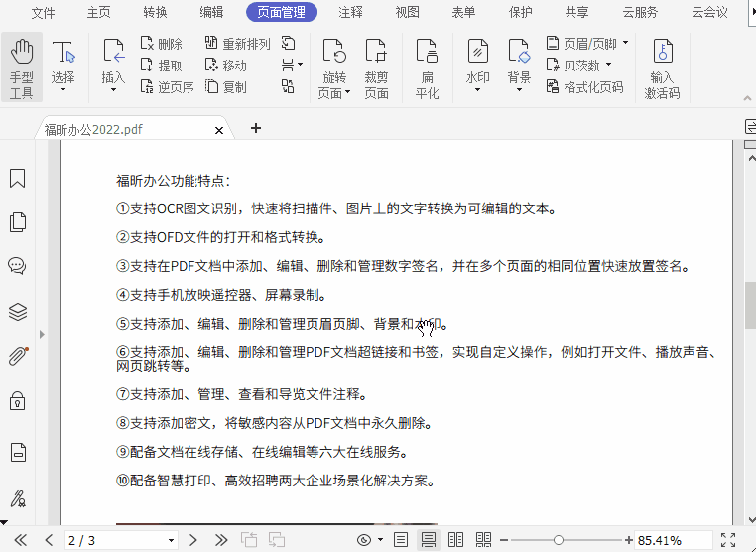Screen dimensions: 756x552
Task: Toggle night mode moon icon
Action: [364, 540]
